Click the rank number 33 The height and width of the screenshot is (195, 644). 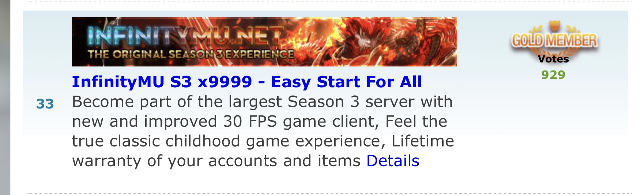pyautogui.click(x=45, y=104)
